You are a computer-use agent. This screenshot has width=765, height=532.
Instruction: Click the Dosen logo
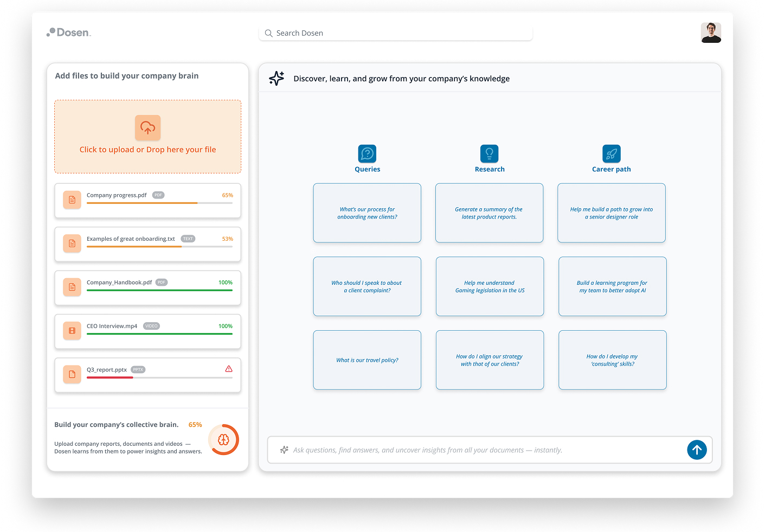[69, 33]
